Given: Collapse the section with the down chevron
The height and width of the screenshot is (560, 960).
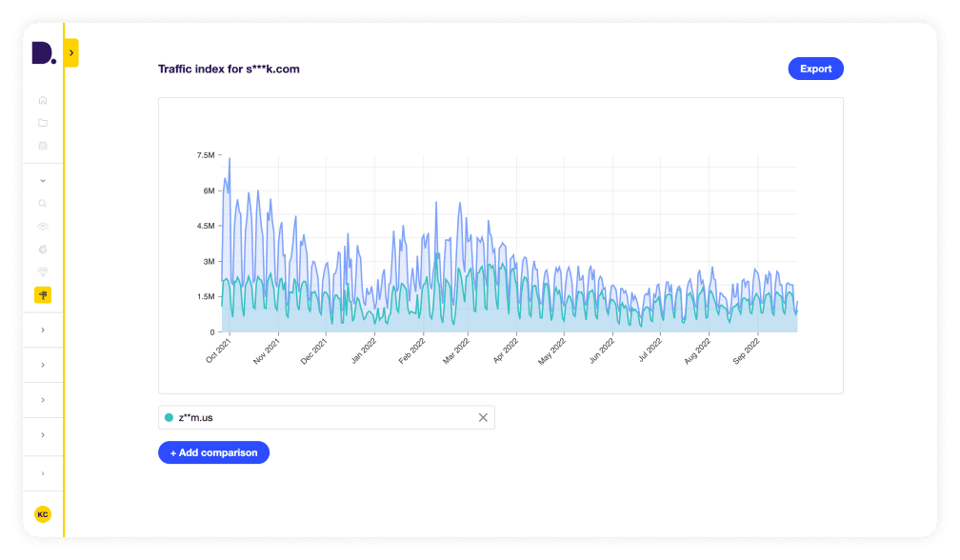Looking at the screenshot, I should click(43, 180).
